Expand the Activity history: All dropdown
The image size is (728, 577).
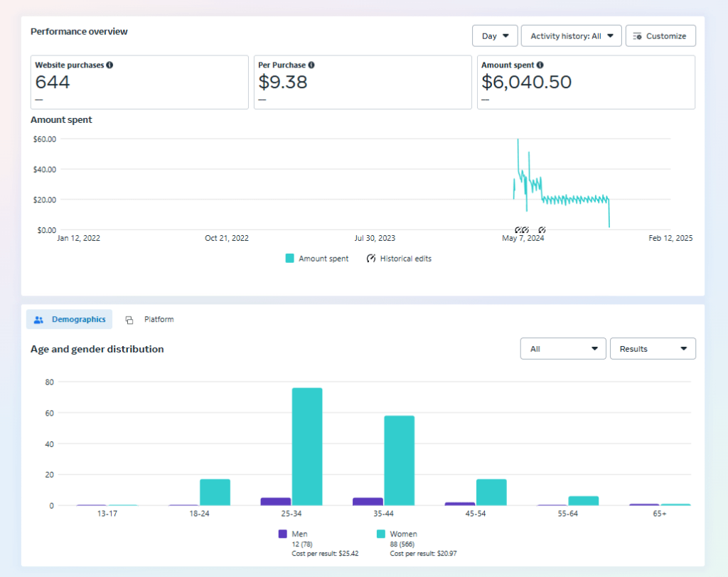[571, 36]
